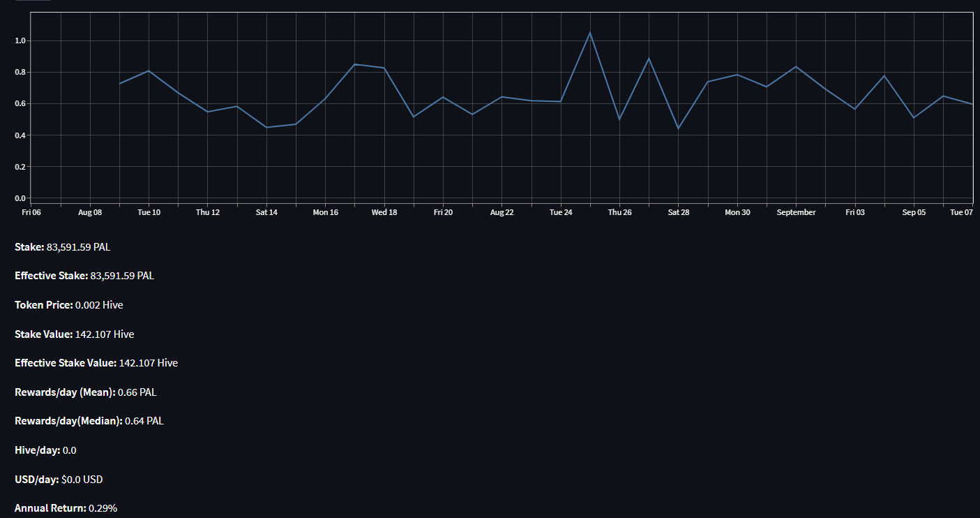Click the 'Mon 16' x-axis label

click(x=326, y=212)
